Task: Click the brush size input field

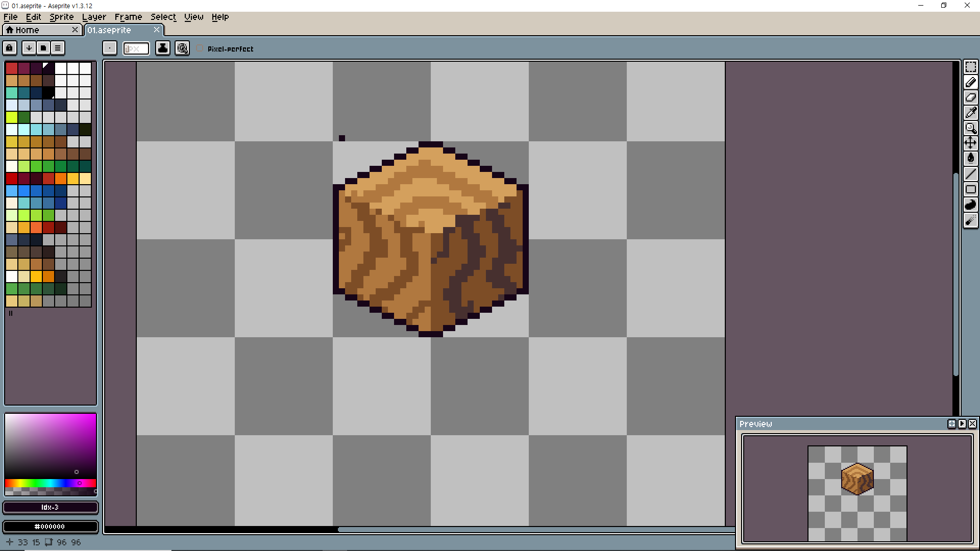Action: click(136, 48)
